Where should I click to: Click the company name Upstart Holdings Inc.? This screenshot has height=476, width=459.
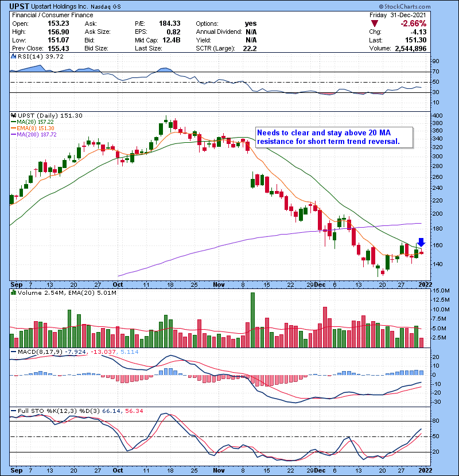[60, 7]
